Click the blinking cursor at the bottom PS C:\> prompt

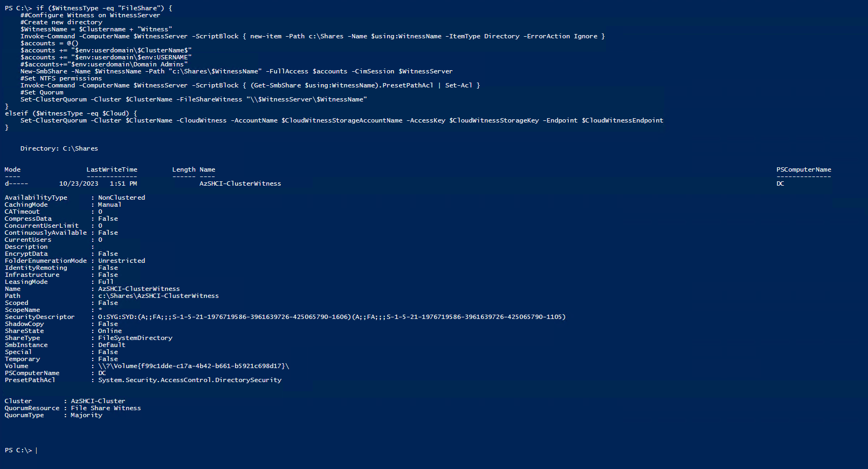37,451
